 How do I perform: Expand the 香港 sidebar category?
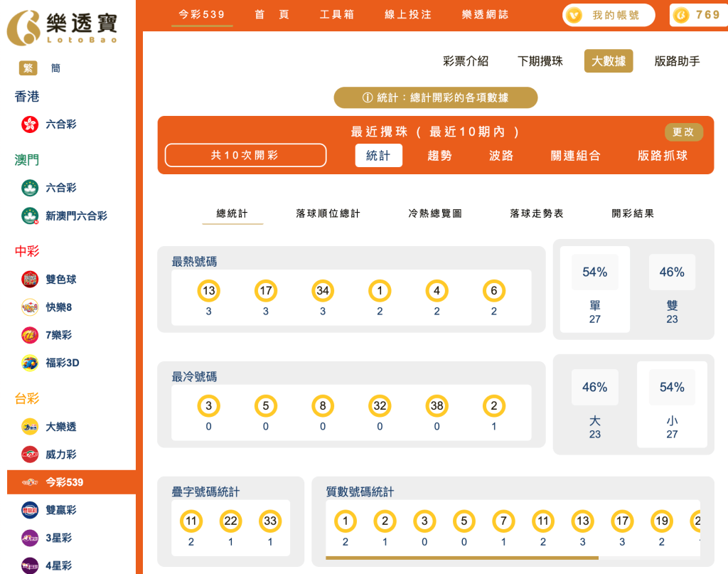click(27, 97)
